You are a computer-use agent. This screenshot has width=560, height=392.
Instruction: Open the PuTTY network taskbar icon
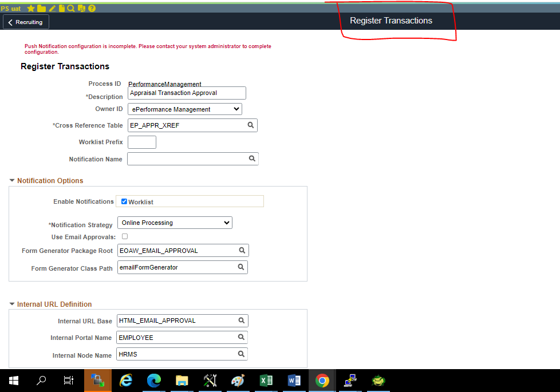tap(350, 381)
